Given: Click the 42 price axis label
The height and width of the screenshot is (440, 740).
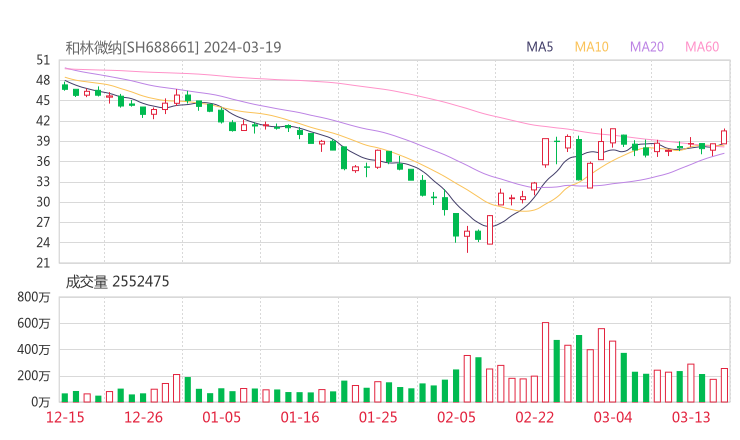Looking at the screenshot, I should point(43,121).
